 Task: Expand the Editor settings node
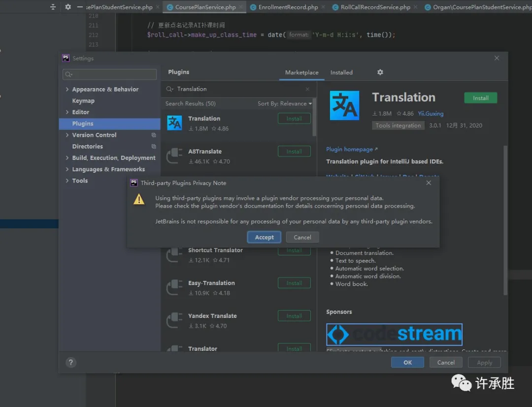(67, 112)
